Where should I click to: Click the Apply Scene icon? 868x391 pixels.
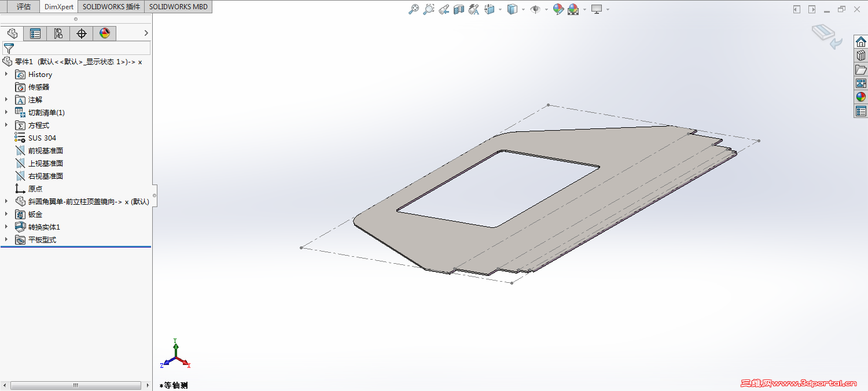tap(573, 9)
